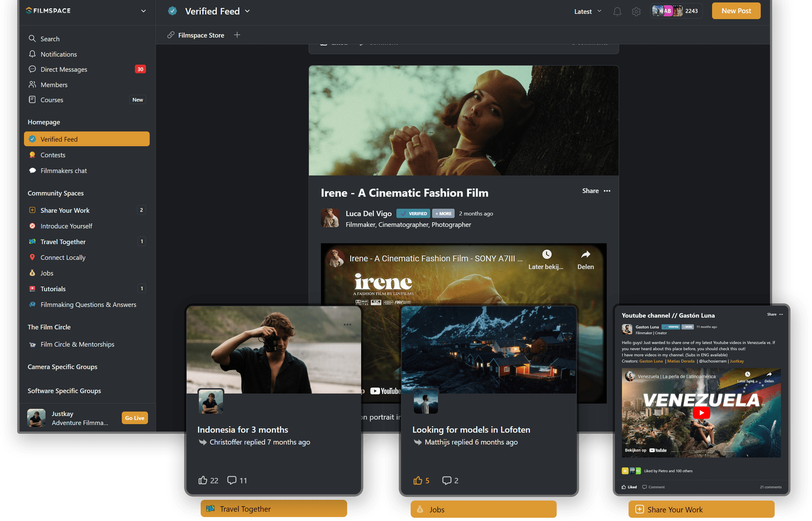
Task: Click the top bar bell icon
Action: 617,11
